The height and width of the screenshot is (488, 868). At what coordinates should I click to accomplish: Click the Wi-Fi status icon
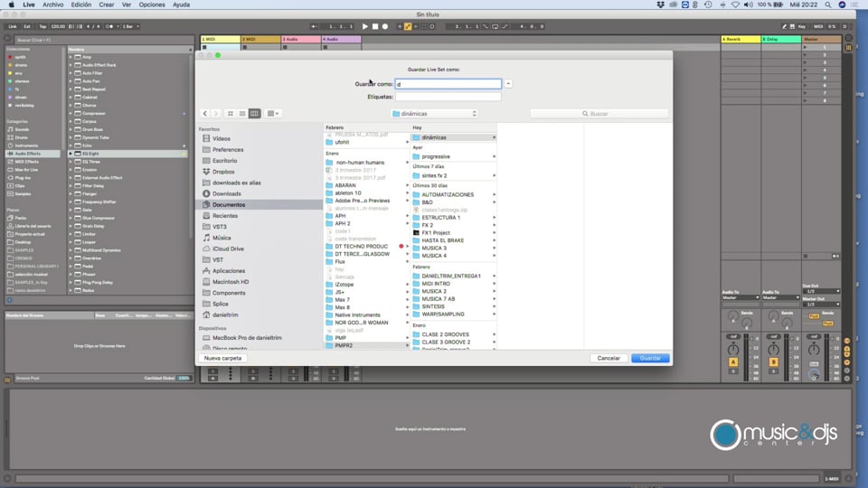pos(735,5)
